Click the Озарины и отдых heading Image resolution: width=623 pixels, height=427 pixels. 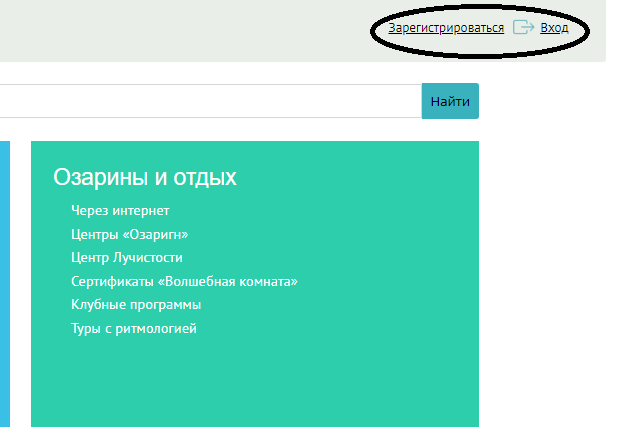click(x=145, y=177)
